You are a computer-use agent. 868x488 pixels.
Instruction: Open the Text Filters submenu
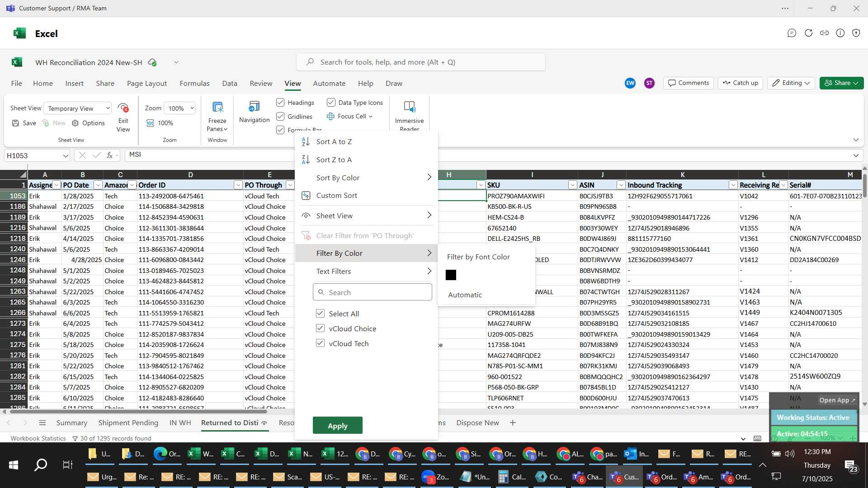click(x=366, y=271)
